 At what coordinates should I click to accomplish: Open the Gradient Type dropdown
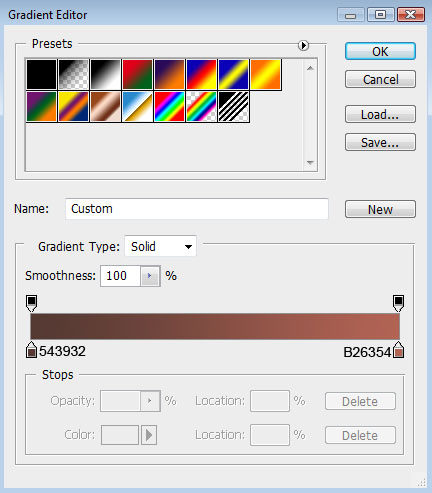point(160,247)
